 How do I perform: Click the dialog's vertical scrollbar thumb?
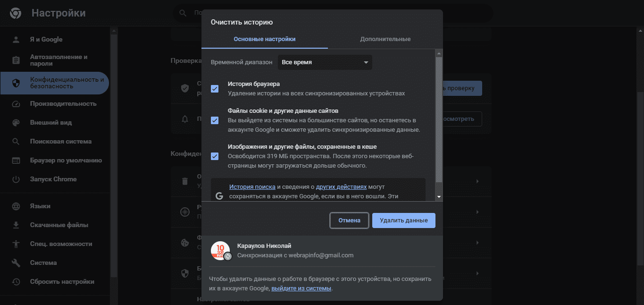(x=439, y=119)
